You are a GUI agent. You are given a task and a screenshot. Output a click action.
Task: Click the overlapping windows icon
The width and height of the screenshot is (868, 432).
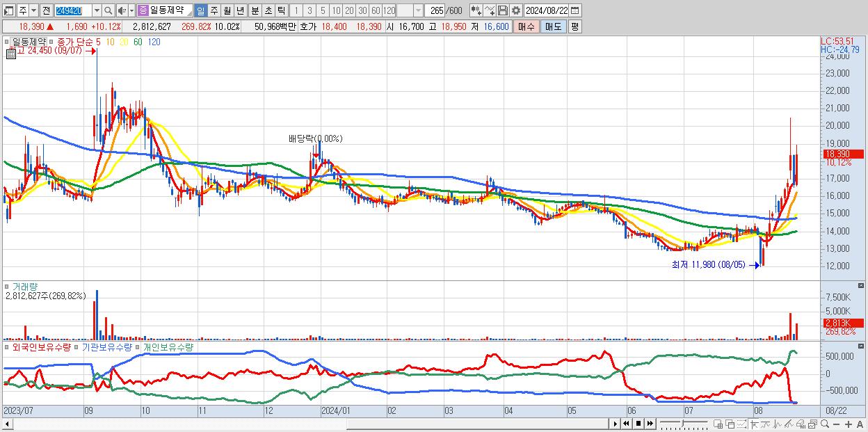tap(730, 424)
